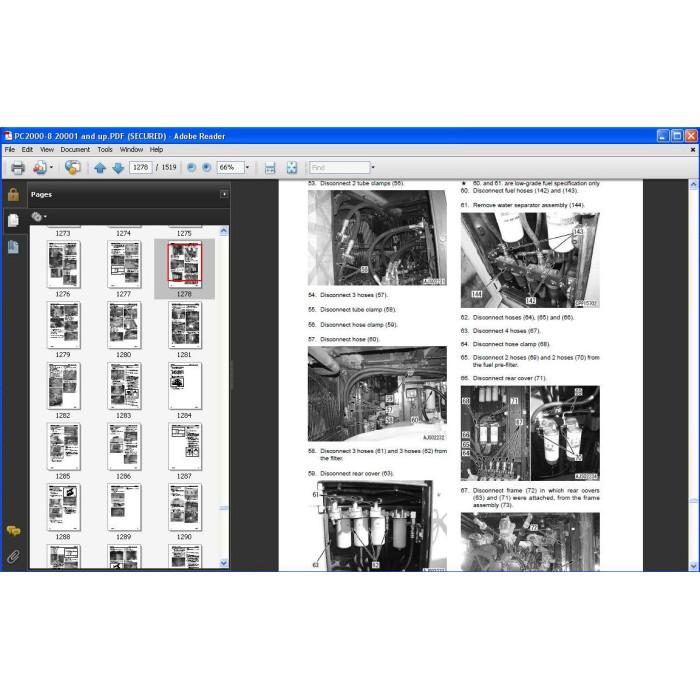Select the page 1281 thumbnail
This screenshot has height=700, width=700.
185,325
